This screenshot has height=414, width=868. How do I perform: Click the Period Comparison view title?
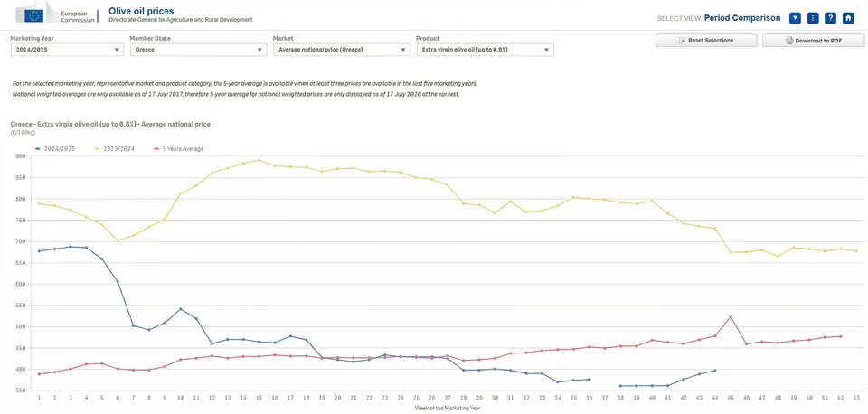742,18
